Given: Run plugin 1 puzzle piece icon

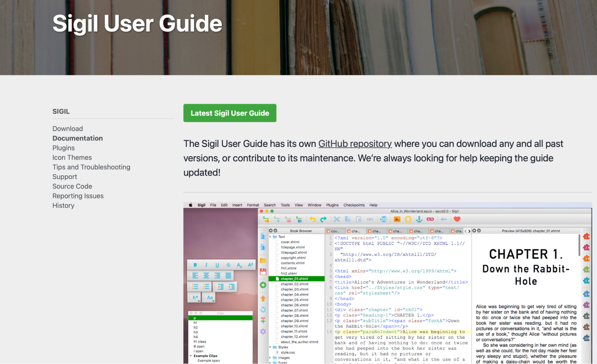Looking at the screenshot, I should pos(586,236).
